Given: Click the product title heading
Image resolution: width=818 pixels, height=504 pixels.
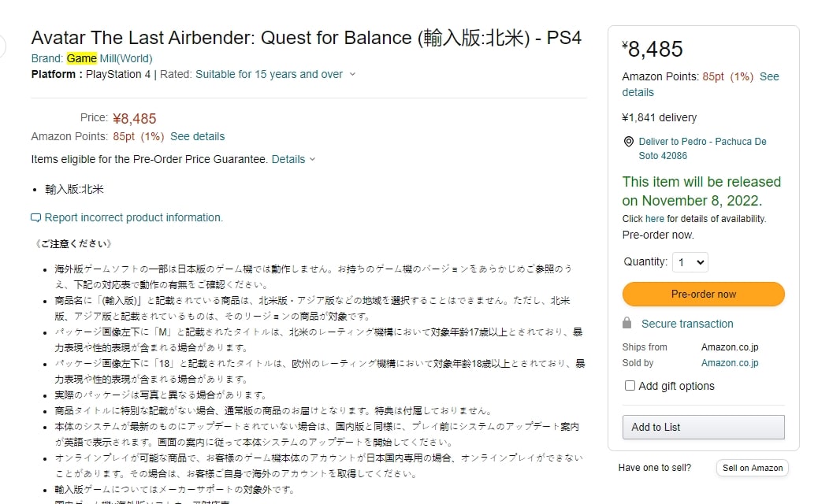Looking at the screenshot, I should [x=306, y=38].
